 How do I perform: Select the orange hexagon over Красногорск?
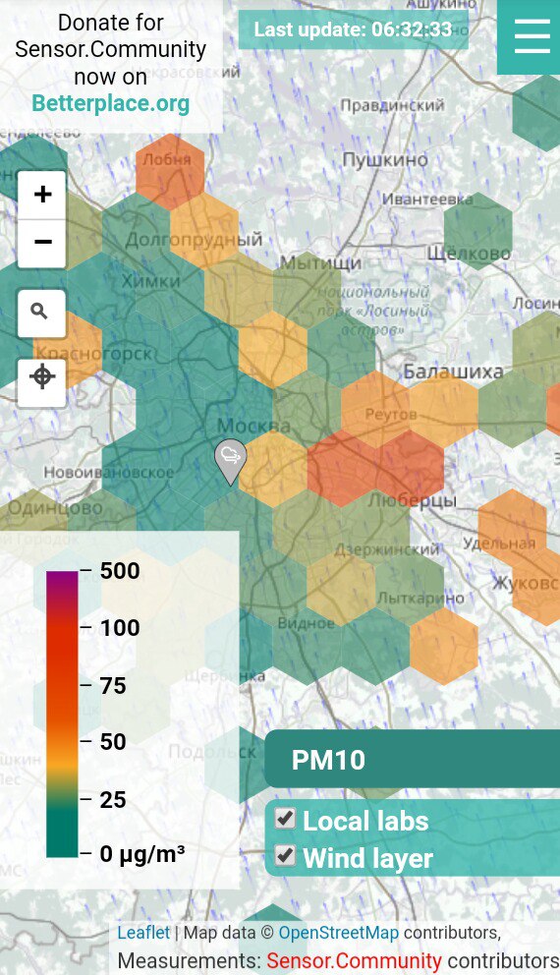click(x=67, y=350)
